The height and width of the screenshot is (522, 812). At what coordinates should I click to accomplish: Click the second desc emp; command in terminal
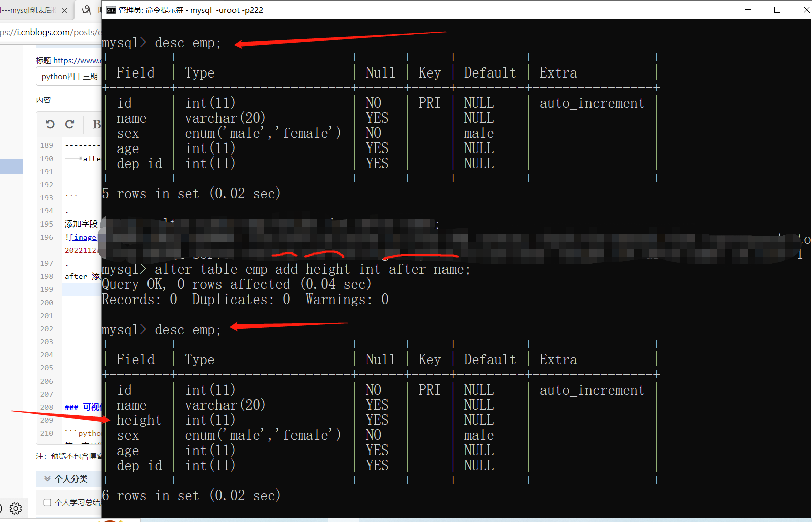coord(188,330)
